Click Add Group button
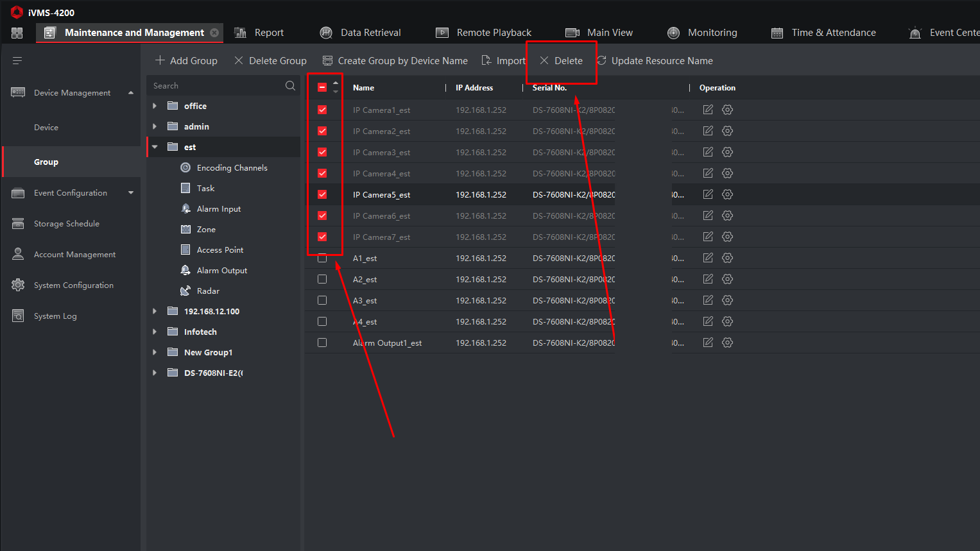 (x=186, y=61)
